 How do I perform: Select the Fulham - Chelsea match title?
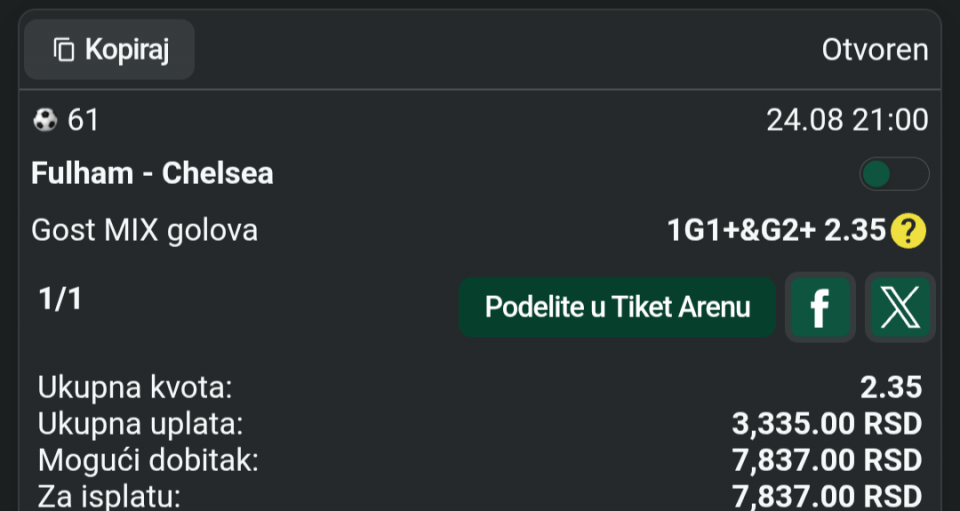pos(152,174)
